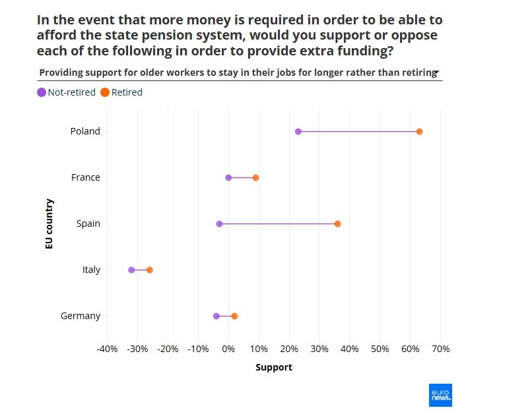Click the Euronews logo
This screenshot has height=418, width=532.
coord(440,394)
